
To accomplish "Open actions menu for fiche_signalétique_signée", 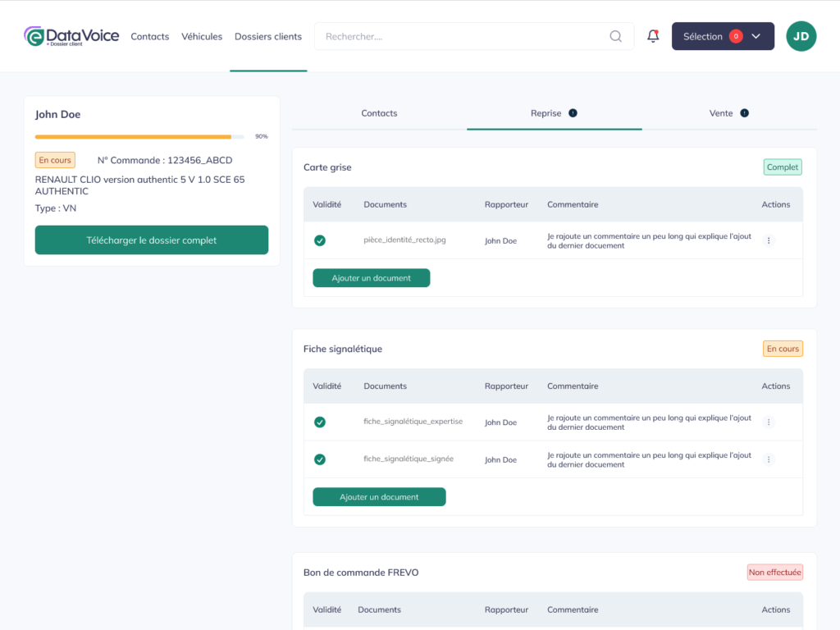I will (769, 459).
